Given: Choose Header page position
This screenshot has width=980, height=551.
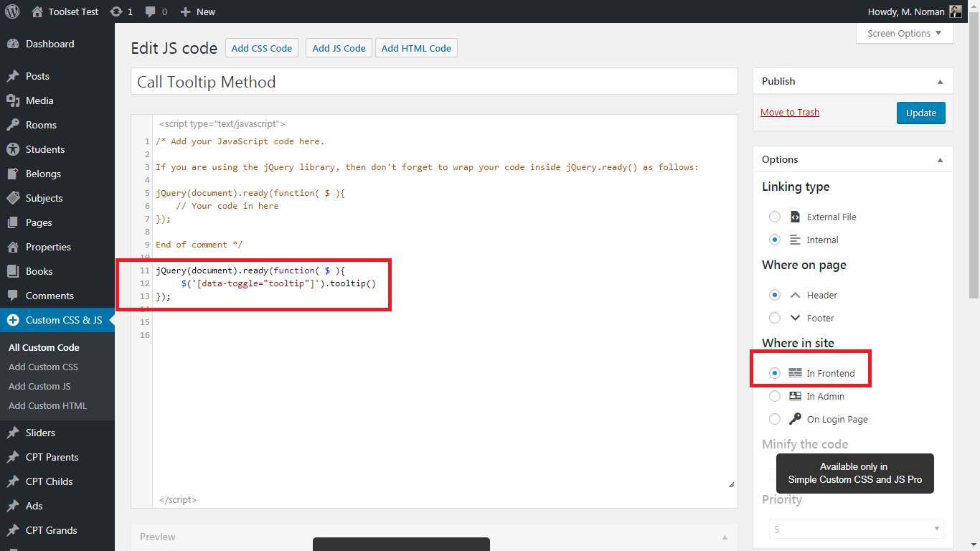Looking at the screenshot, I should [x=775, y=295].
